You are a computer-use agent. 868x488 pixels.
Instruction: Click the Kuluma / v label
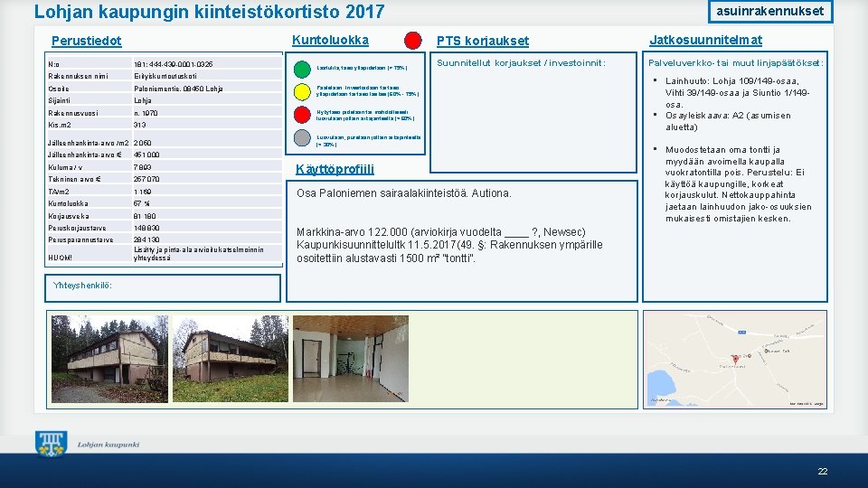[65, 167]
